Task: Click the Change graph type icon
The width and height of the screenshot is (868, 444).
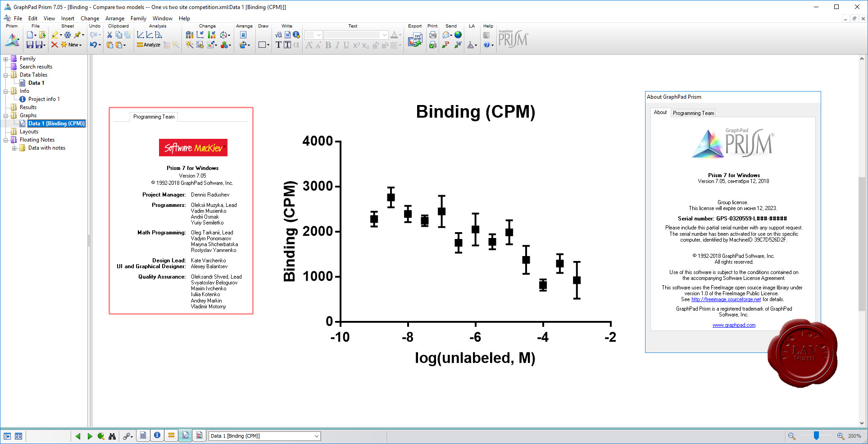Action: point(190,35)
